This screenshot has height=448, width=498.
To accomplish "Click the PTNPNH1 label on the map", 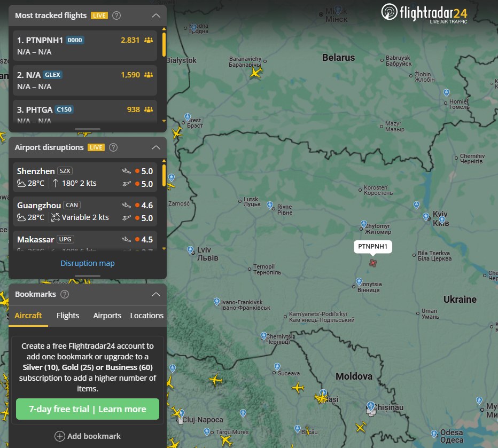I will click(x=373, y=247).
